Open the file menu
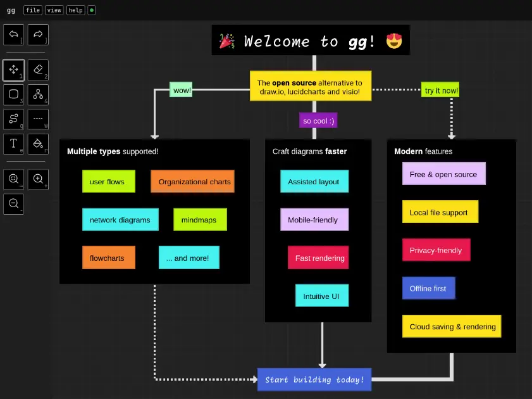This screenshot has width=532, height=399. [32, 9]
